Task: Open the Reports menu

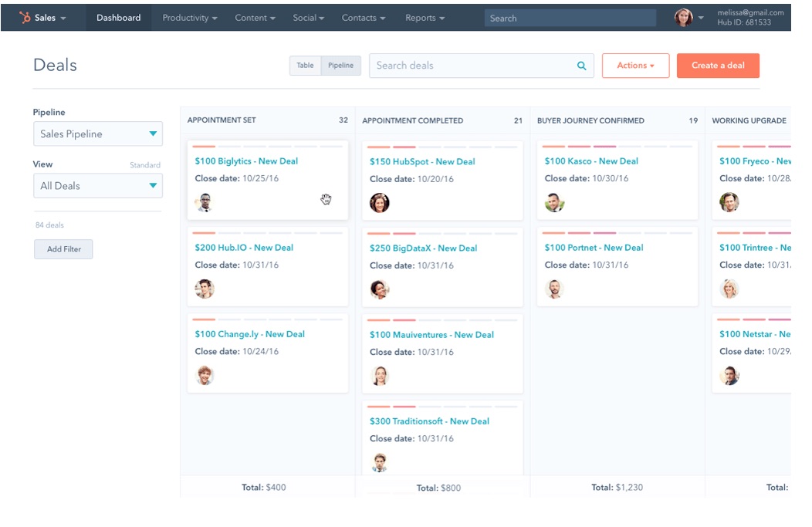Action: click(x=425, y=15)
